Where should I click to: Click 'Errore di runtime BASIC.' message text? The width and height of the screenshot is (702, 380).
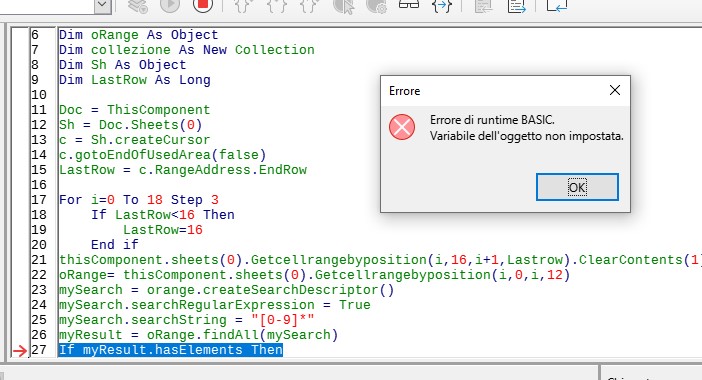click(x=492, y=120)
